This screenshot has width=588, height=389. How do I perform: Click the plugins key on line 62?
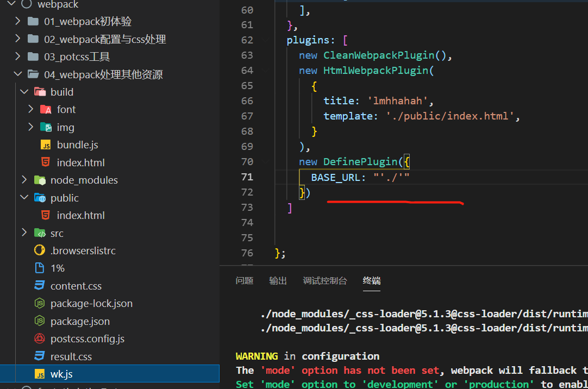pyautogui.click(x=308, y=40)
